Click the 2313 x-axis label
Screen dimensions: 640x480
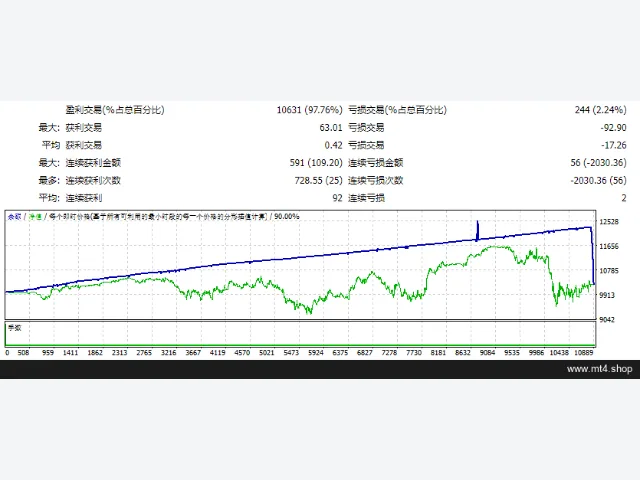click(119, 353)
